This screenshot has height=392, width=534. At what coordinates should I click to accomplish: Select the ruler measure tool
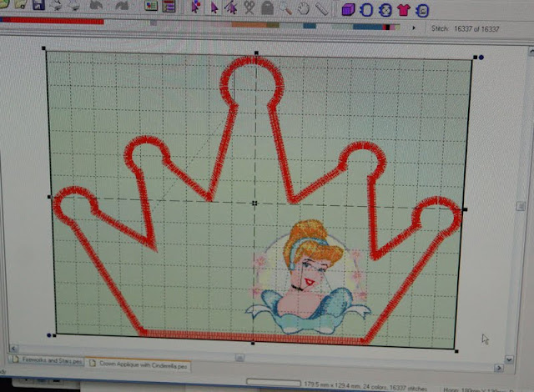[321, 9]
